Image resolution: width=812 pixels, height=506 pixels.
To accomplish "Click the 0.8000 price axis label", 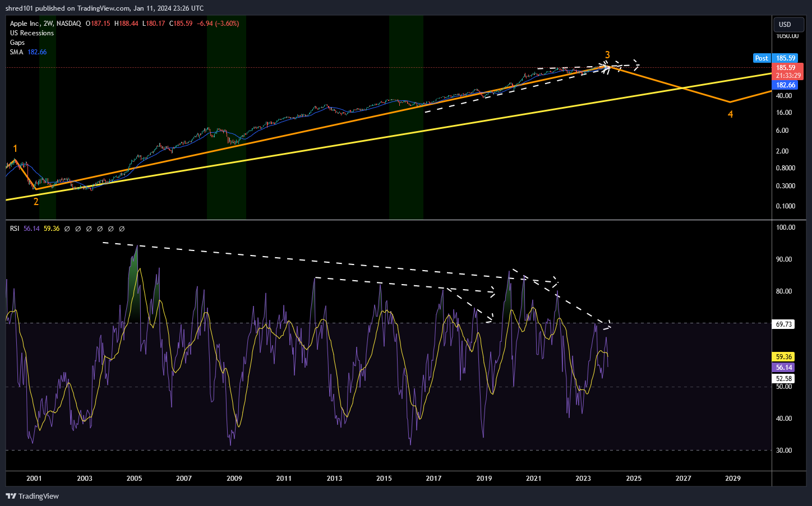I will click(x=786, y=168).
